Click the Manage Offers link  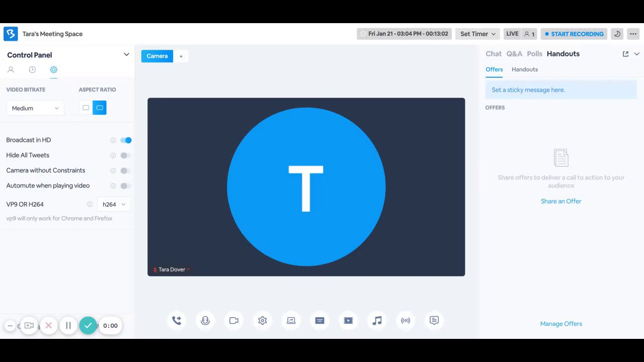click(x=561, y=324)
